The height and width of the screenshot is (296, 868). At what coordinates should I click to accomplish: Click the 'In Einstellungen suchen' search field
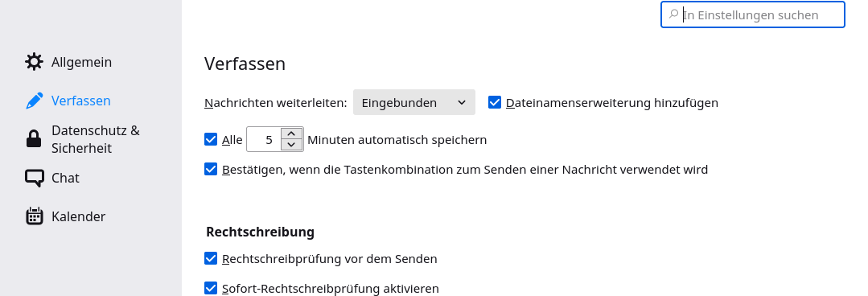[753, 15]
